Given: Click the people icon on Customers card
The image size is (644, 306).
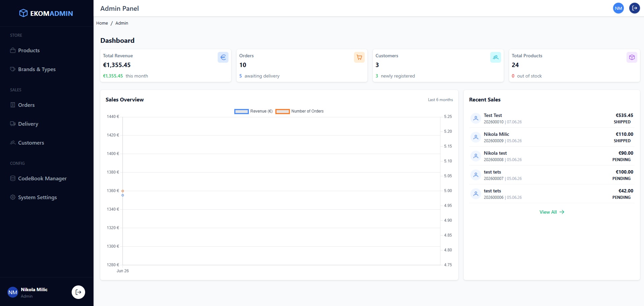Looking at the screenshot, I should pos(496,57).
